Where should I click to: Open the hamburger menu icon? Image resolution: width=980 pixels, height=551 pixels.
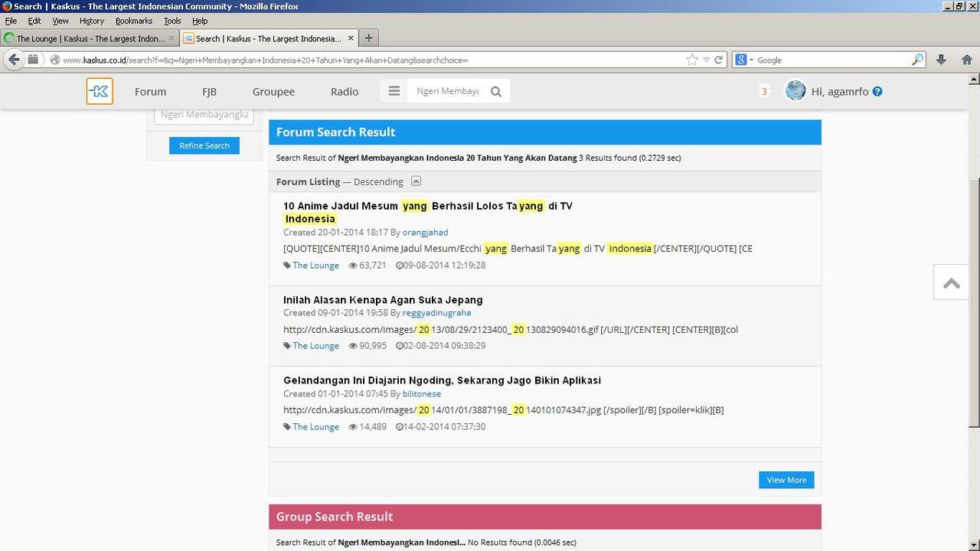tap(394, 91)
